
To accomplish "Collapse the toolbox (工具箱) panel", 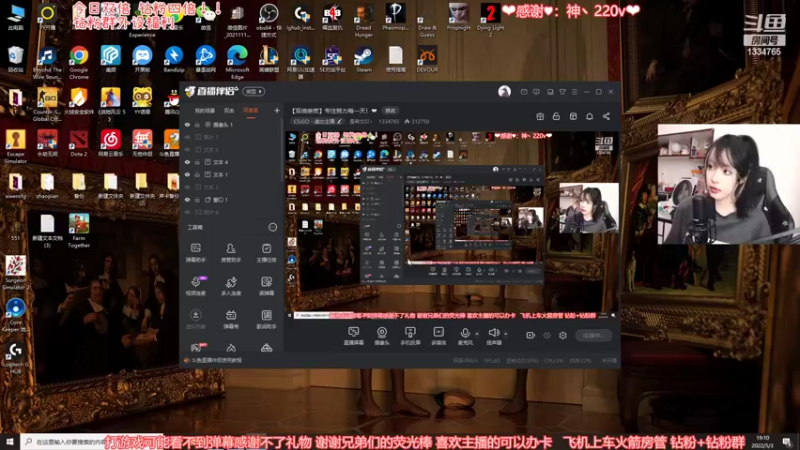I will click(x=273, y=227).
